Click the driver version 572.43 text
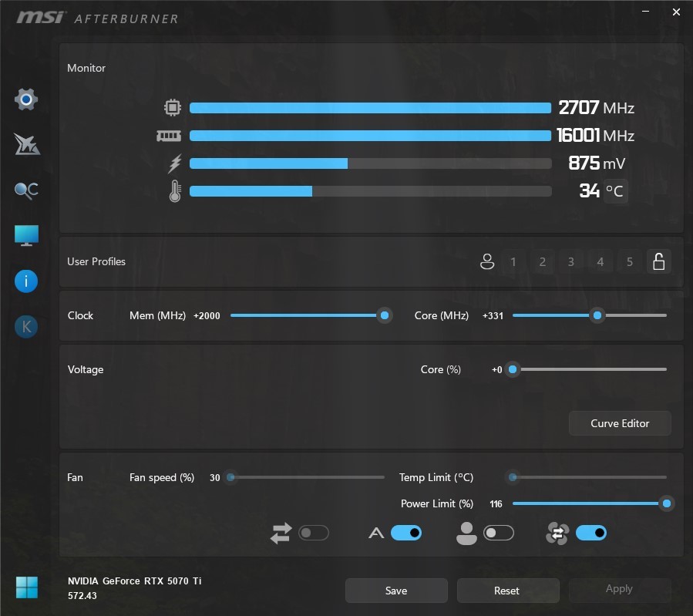693x616 pixels. pyautogui.click(x=82, y=596)
